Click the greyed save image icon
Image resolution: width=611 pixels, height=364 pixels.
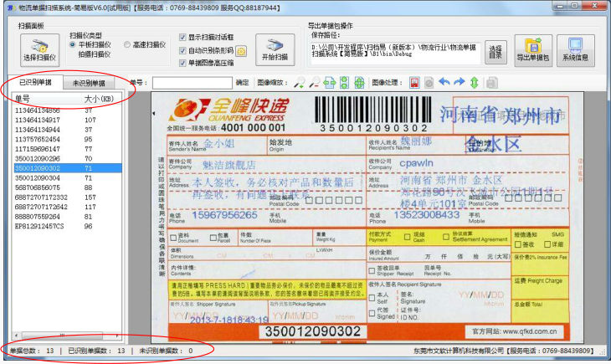click(492, 83)
